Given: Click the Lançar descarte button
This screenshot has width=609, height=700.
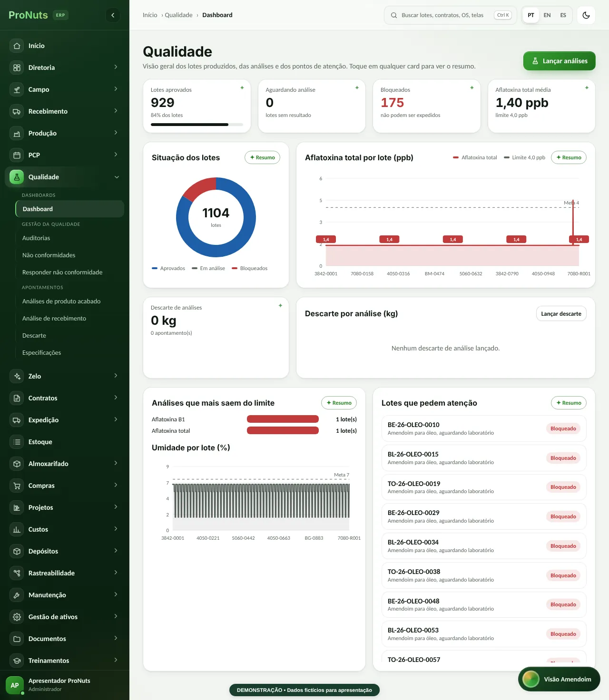Looking at the screenshot, I should pyautogui.click(x=561, y=313).
